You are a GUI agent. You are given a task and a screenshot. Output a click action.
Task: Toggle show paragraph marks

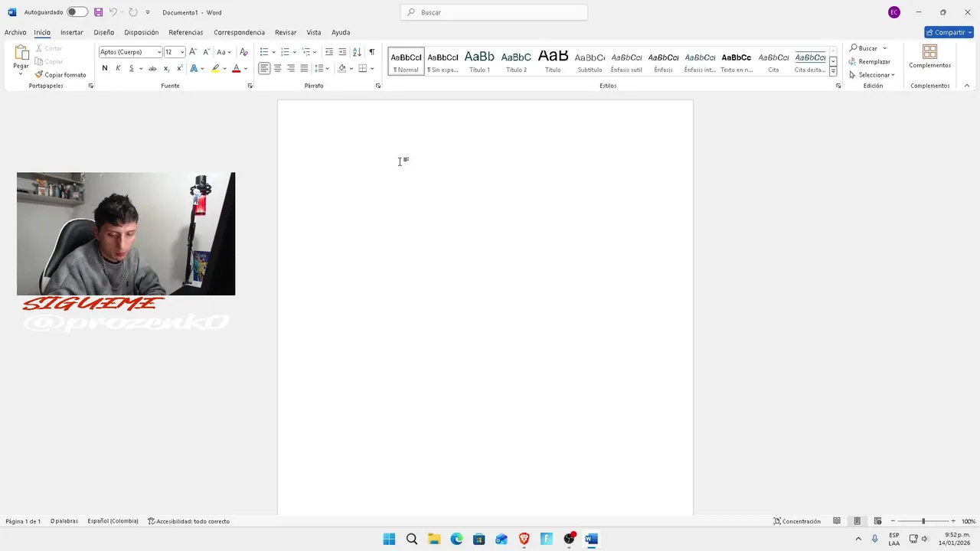click(x=372, y=52)
